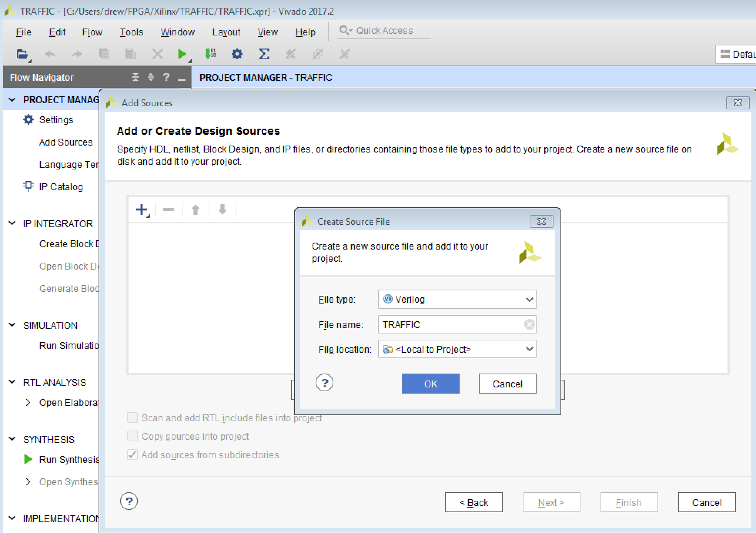Click Run Synthesis green arrow icon
The height and width of the screenshot is (533, 756).
(28, 459)
